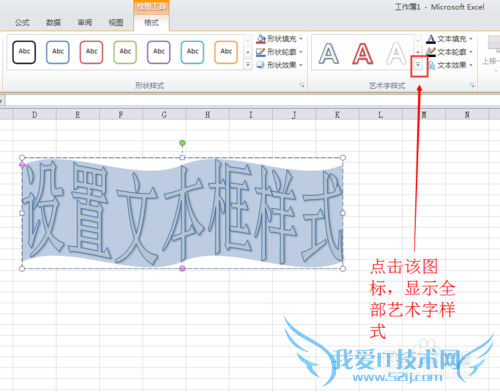500x392 pixels.
Task: Select the purple outlined Abc shape style
Action: [159, 52]
